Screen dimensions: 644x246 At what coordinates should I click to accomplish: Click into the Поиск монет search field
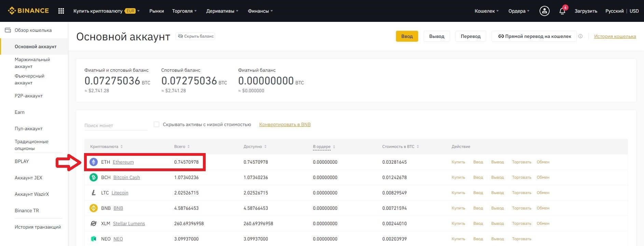(x=115, y=125)
